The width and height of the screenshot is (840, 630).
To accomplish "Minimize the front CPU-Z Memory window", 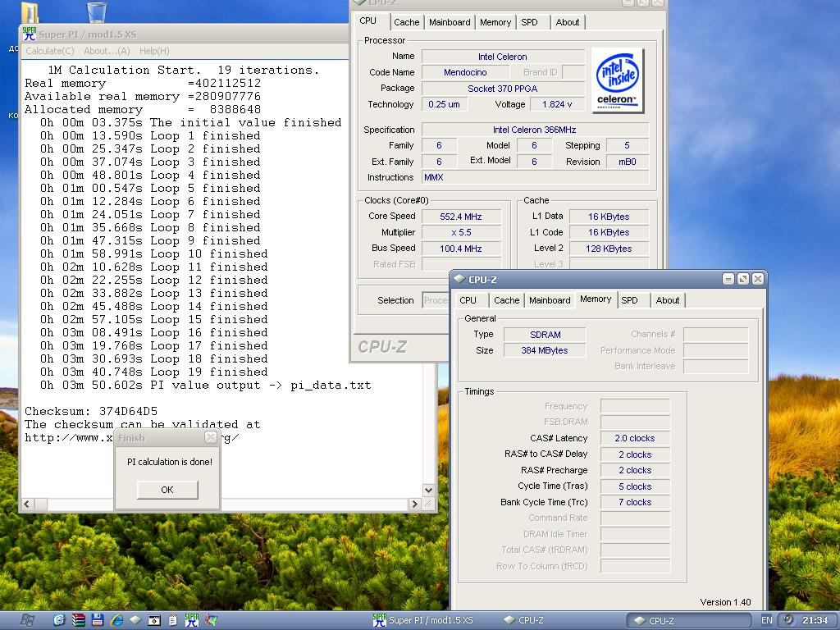I will point(728,279).
